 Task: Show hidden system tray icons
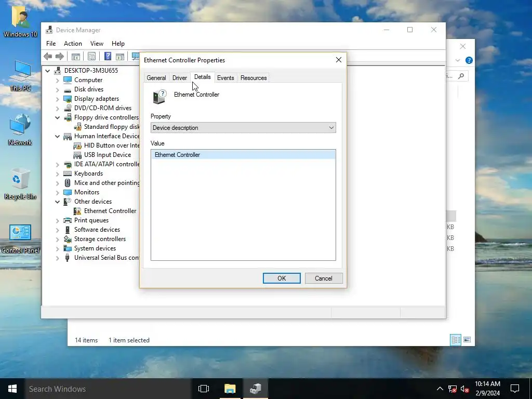point(440,389)
